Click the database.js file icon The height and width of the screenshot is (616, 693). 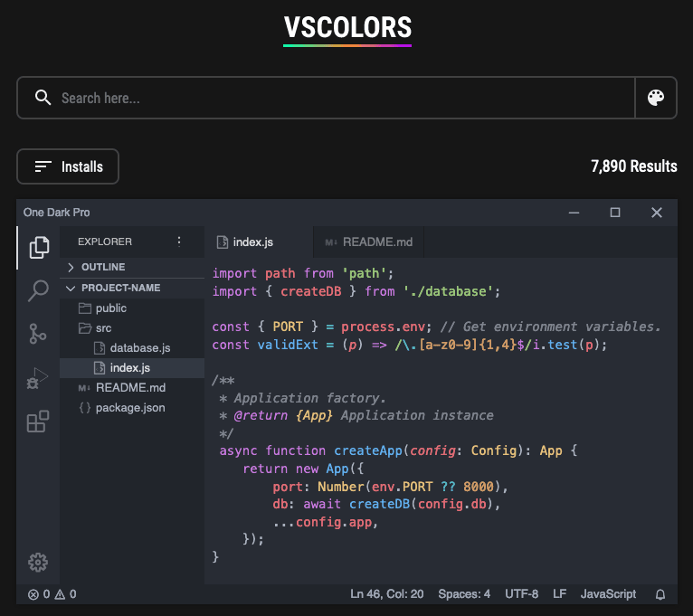[x=100, y=347]
